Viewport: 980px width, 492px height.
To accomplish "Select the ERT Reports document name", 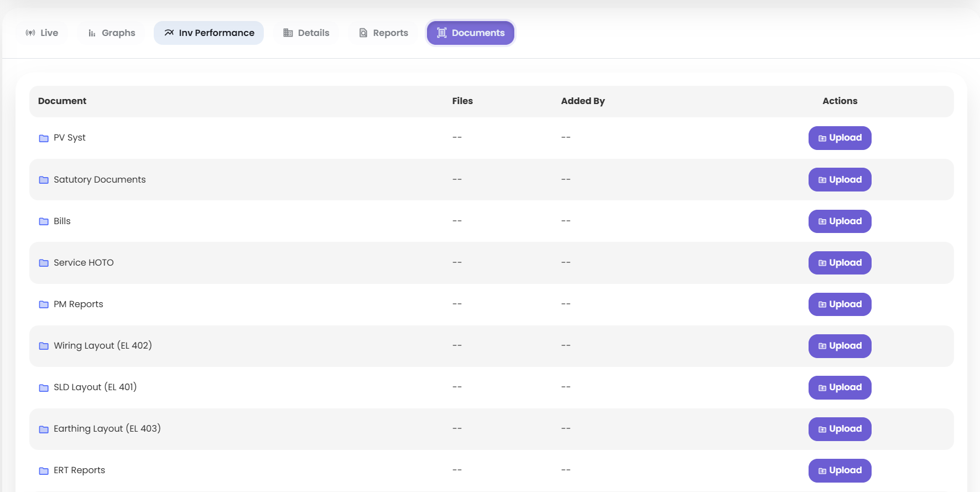I will point(79,470).
